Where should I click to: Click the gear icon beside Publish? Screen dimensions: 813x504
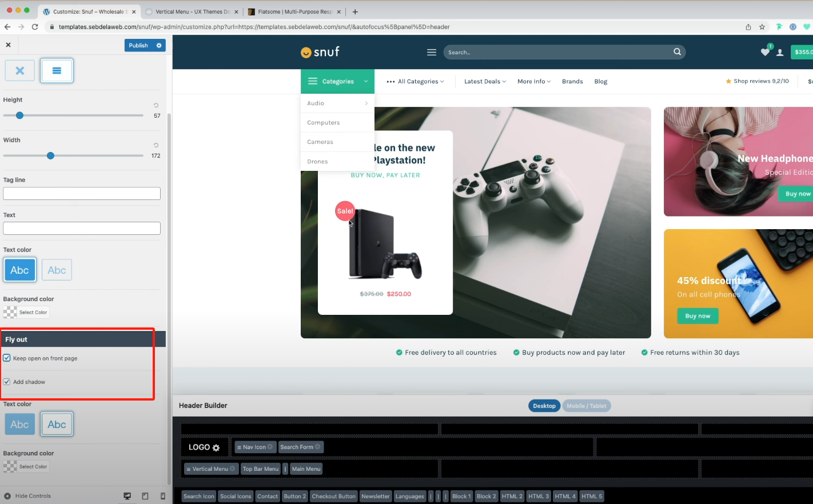coord(159,46)
